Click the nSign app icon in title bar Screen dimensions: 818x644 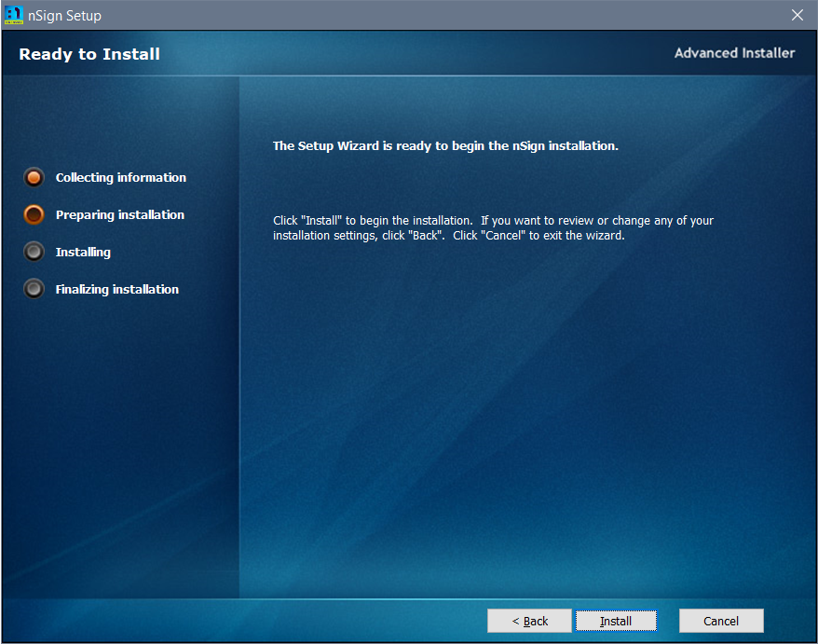coord(14,15)
